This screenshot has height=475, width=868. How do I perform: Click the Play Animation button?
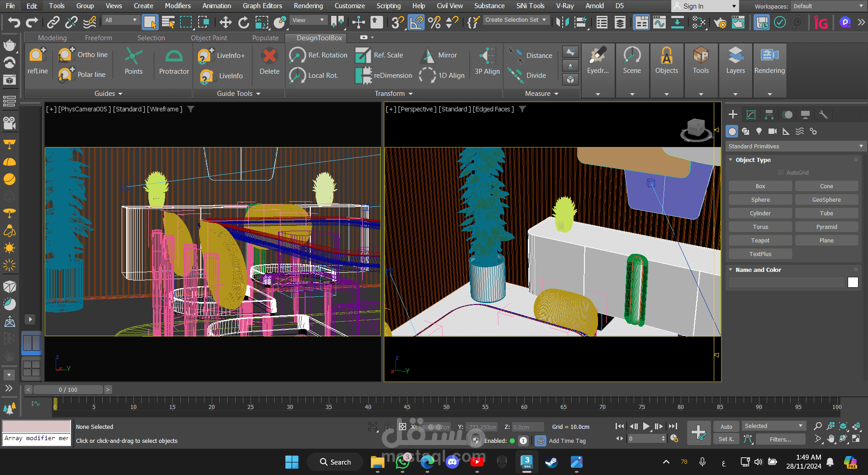click(x=646, y=426)
